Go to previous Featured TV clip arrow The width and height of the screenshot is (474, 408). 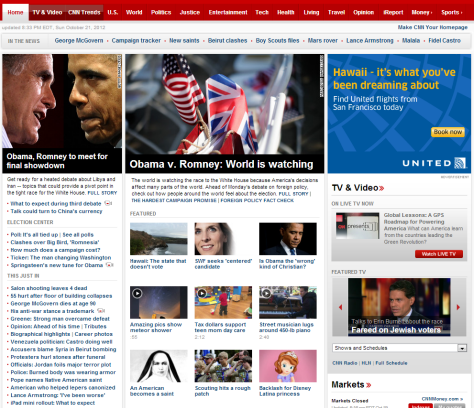pos(340,307)
